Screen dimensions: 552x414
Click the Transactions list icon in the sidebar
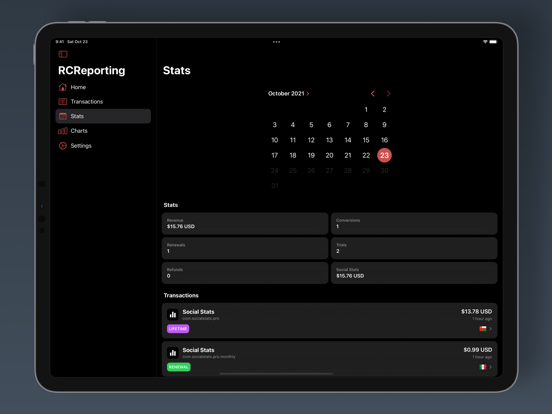click(63, 102)
